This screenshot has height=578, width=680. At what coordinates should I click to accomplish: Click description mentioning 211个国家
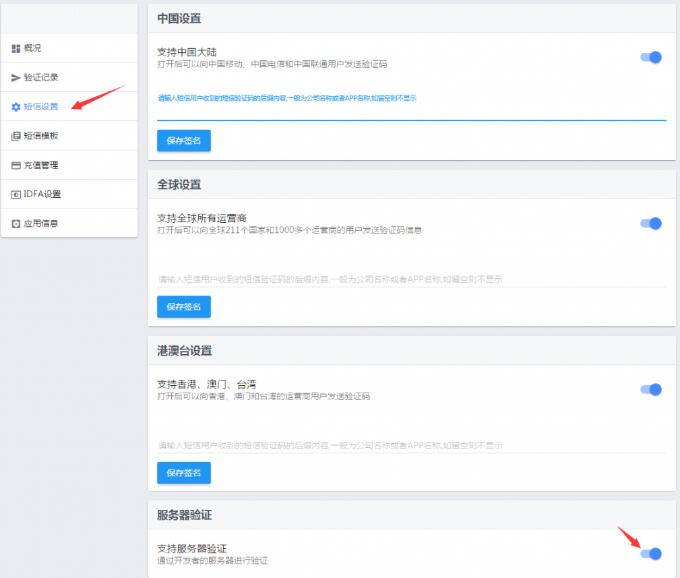pyautogui.click(x=290, y=230)
